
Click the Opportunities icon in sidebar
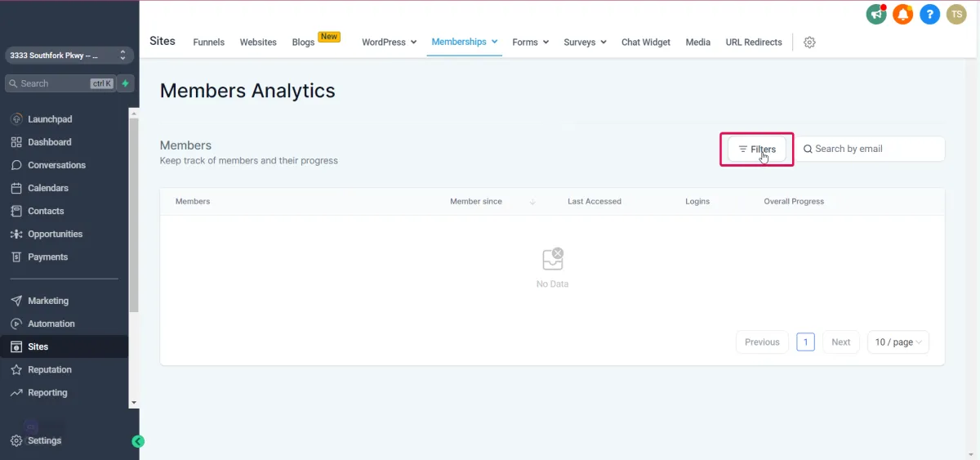(16, 234)
